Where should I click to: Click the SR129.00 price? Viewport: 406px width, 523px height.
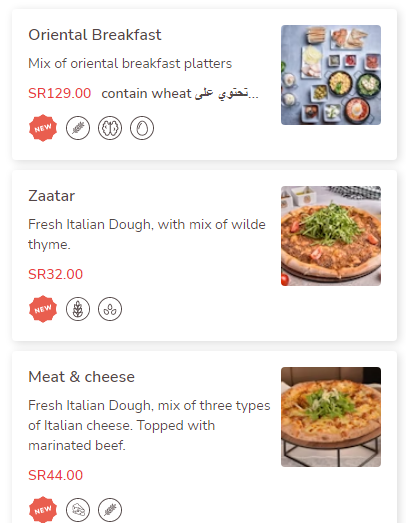coord(59,93)
